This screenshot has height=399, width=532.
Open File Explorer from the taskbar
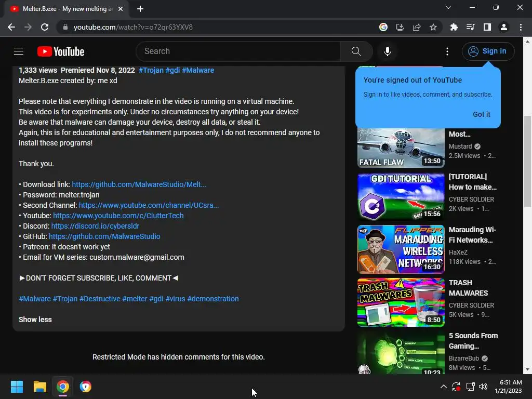[39, 387]
